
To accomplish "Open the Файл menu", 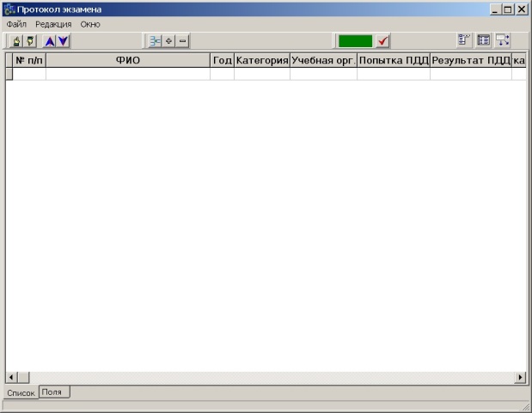I will (x=16, y=24).
